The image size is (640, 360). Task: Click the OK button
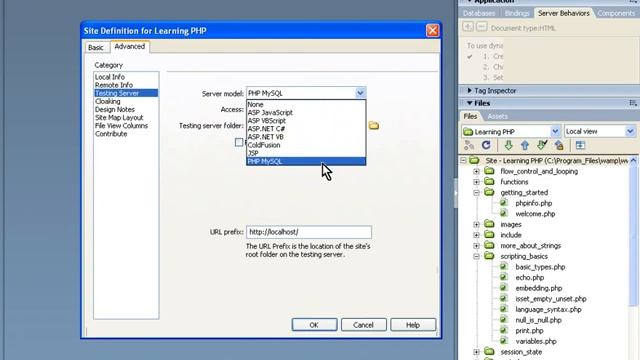pos(314,325)
